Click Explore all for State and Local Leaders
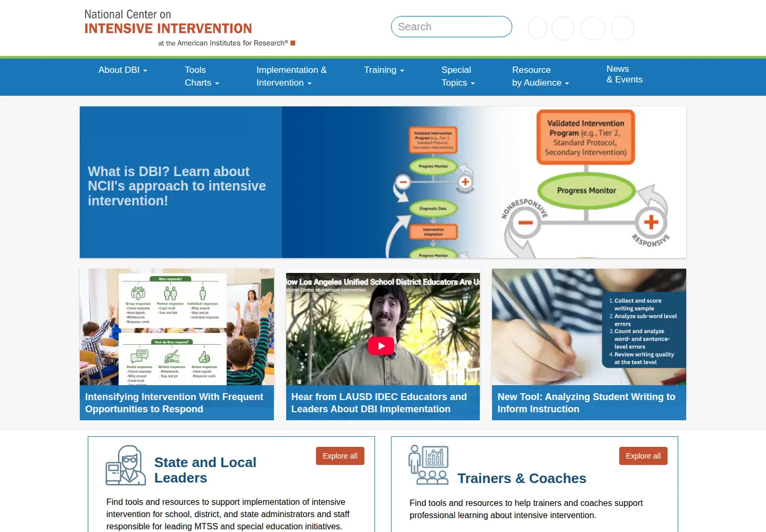This screenshot has width=766, height=532. 340,456
